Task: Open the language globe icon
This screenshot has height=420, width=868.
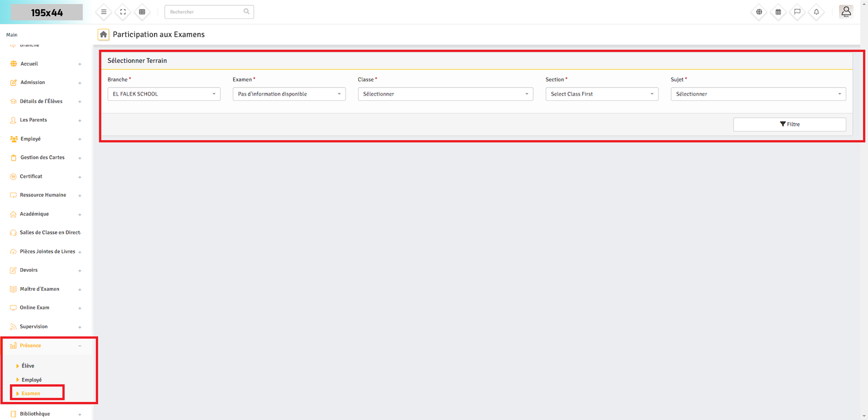Action: (759, 12)
